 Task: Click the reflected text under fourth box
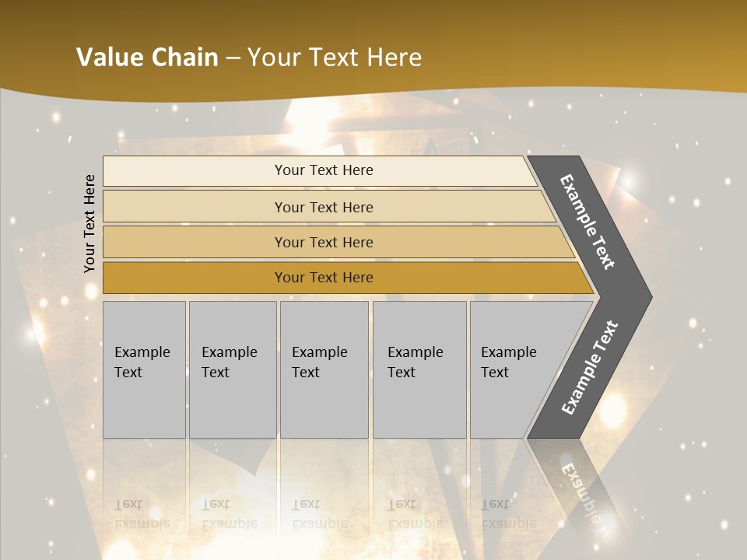click(415, 513)
